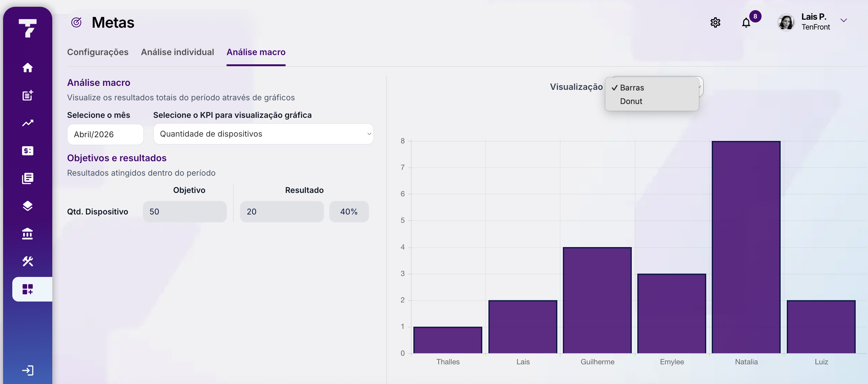Click the Lais P. profile avatar

[786, 22]
